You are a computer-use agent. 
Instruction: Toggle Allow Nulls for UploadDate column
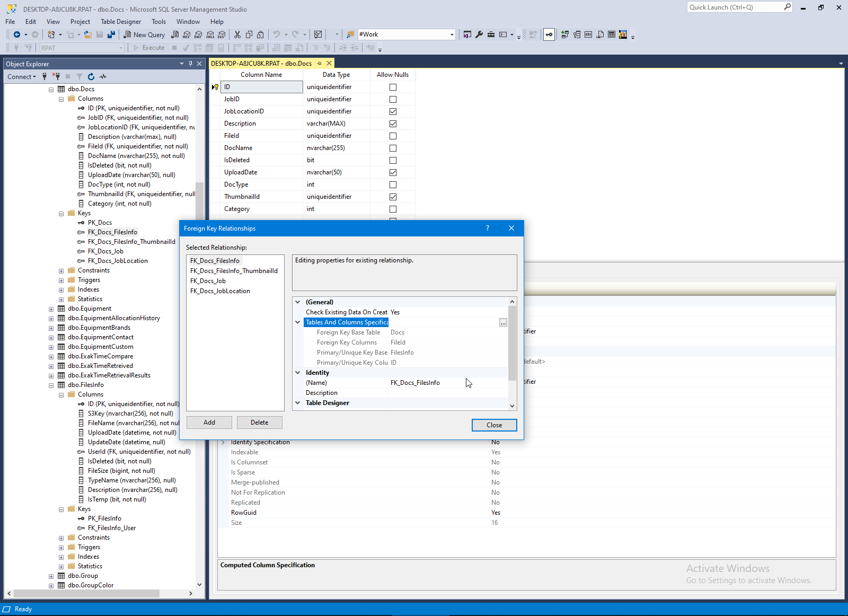coord(393,172)
